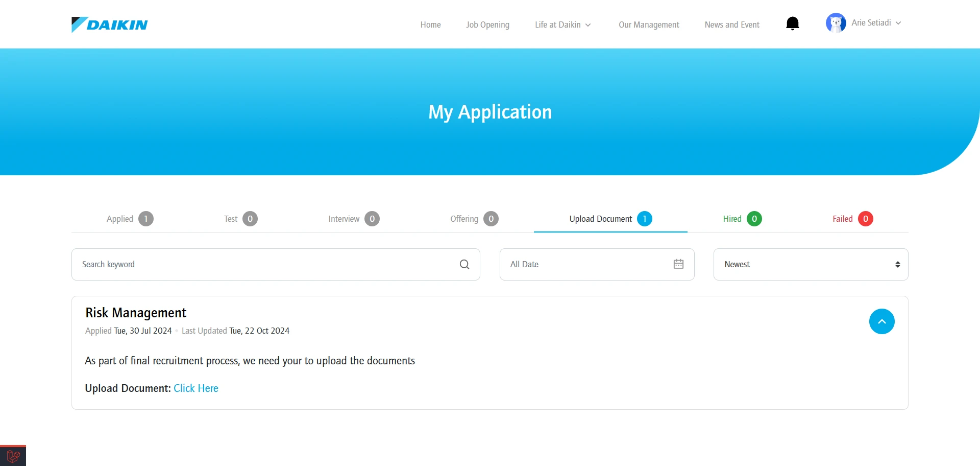The width and height of the screenshot is (980, 466).
Task: Open the Risk Management application title
Action: tap(136, 312)
